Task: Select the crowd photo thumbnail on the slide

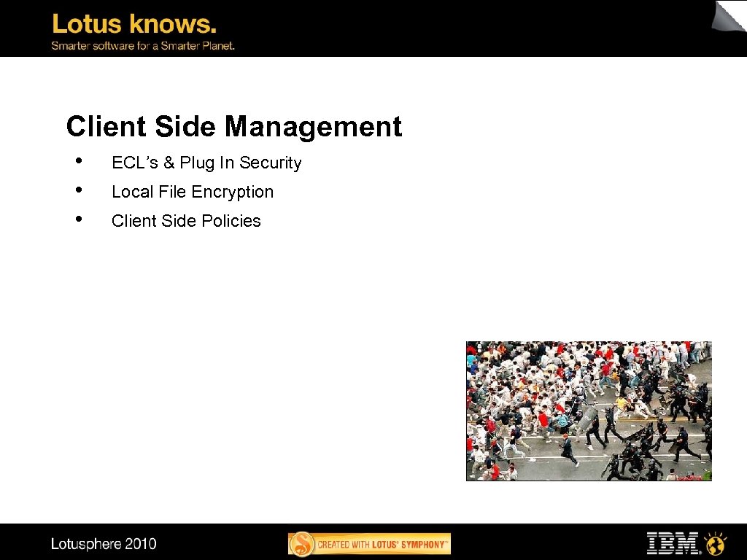Action: [589, 410]
